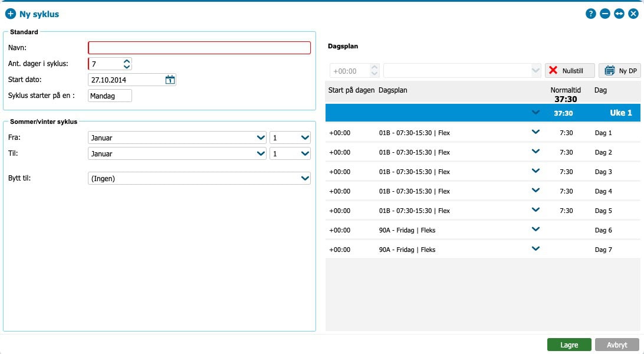
Task: Open Dag 1 dagsplan dropdown chevron
Action: pos(535,132)
